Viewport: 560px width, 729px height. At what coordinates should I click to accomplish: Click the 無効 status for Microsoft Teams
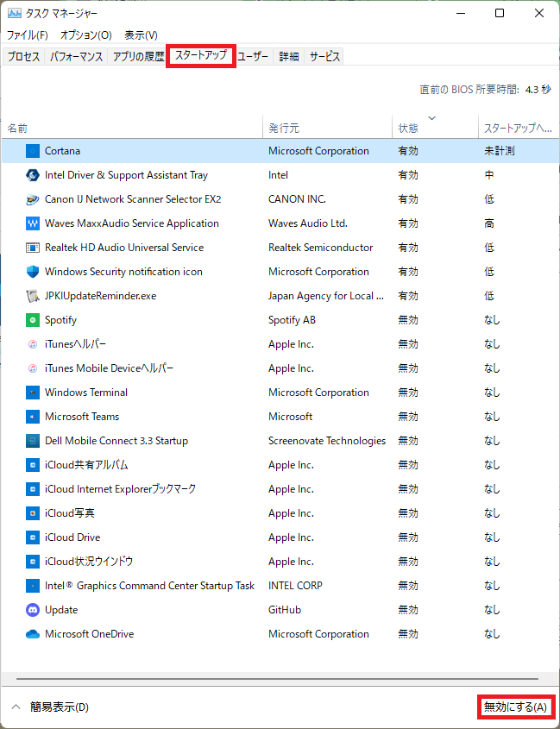tap(408, 417)
